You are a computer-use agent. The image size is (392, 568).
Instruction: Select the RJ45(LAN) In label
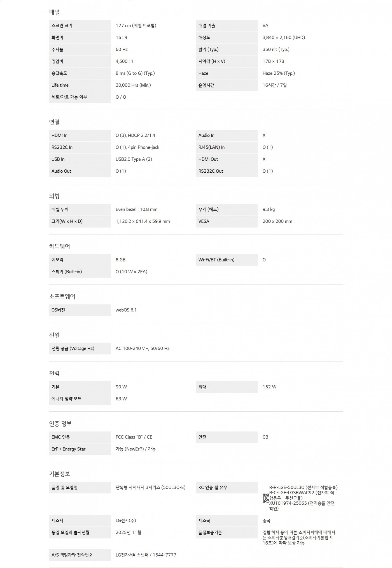point(211,147)
